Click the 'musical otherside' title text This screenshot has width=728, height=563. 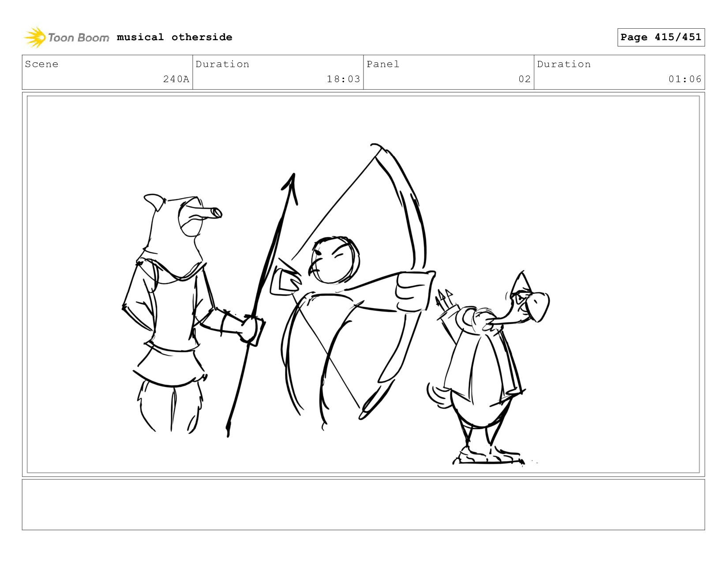click(174, 37)
